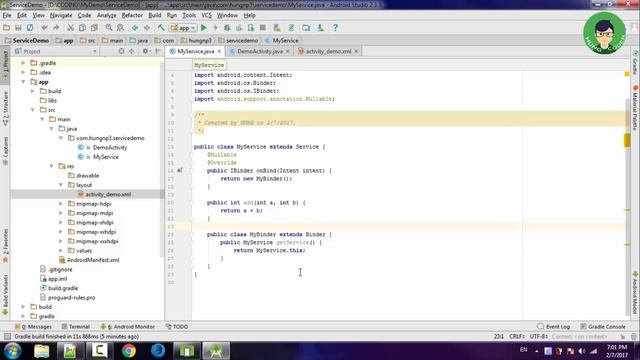
Task: Click the Open folder toolbar icon
Action: 7,28
